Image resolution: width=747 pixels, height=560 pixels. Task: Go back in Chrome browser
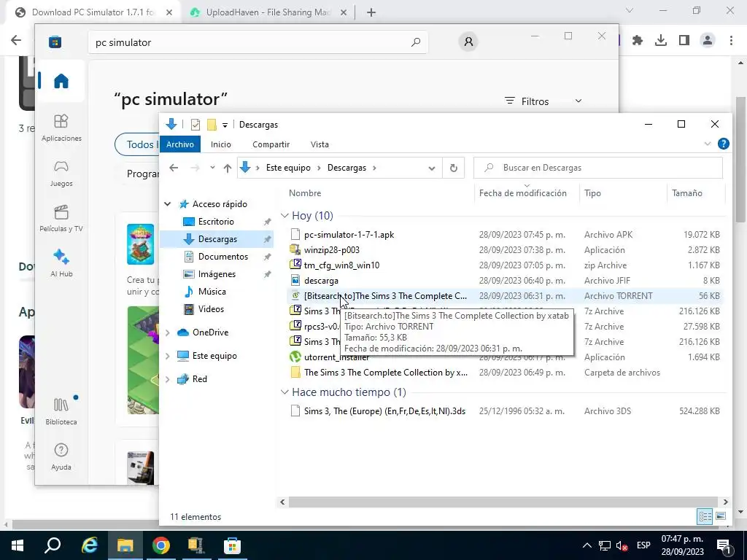tap(16, 40)
